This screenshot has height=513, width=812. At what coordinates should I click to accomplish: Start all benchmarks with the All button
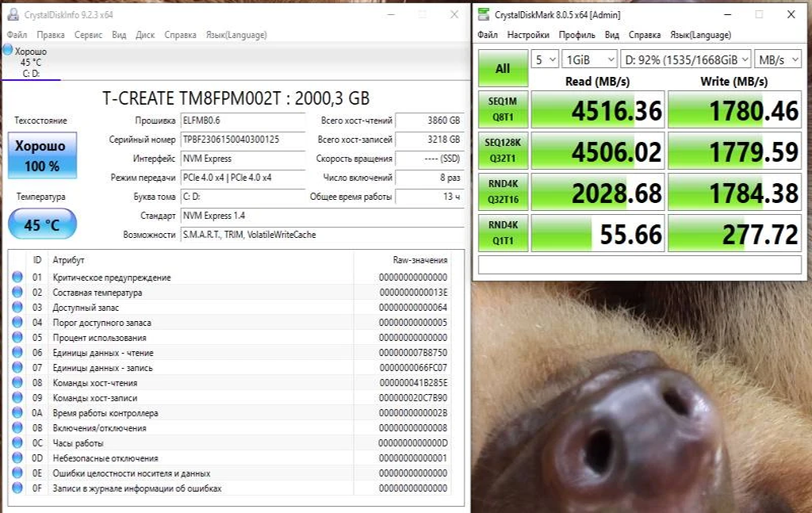click(503, 68)
